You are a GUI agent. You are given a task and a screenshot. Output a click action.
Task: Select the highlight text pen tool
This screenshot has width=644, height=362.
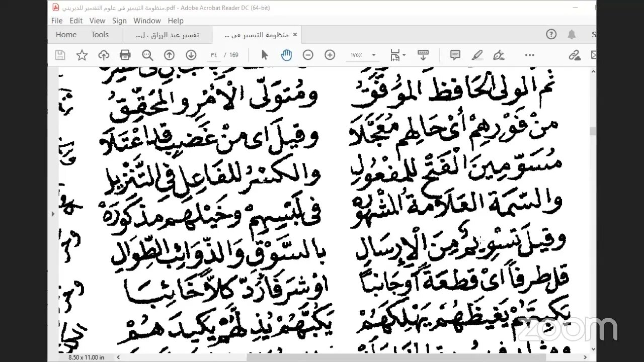[x=477, y=55]
